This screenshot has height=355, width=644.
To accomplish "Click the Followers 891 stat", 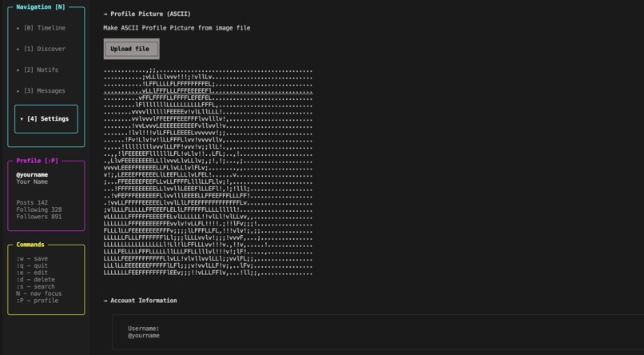I will [39, 217].
